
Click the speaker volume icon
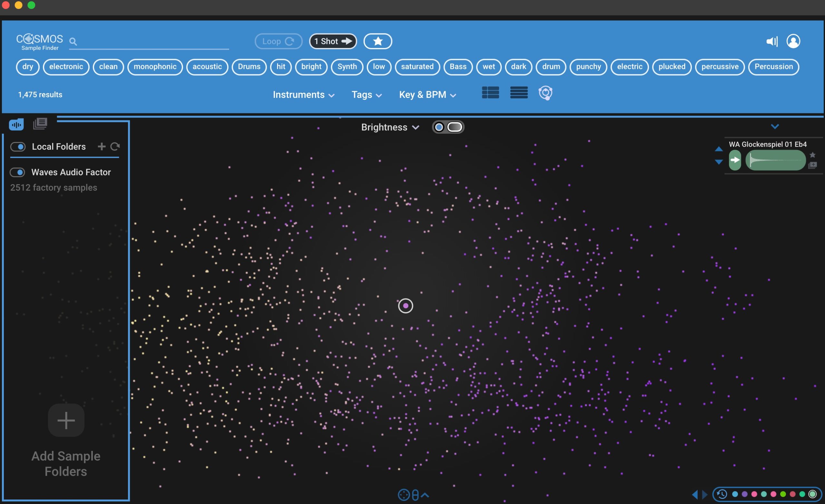(772, 42)
